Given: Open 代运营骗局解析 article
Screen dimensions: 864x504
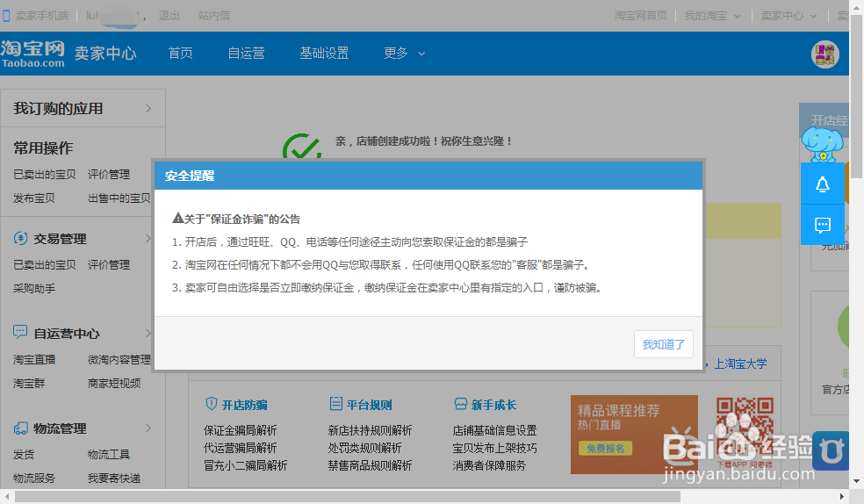Looking at the screenshot, I should pyautogui.click(x=241, y=448).
